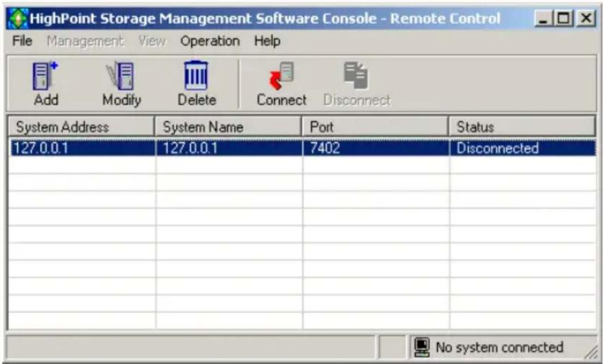Click the Delete trash can icon
The width and height of the screenshot is (603, 364).
click(x=196, y=75)
